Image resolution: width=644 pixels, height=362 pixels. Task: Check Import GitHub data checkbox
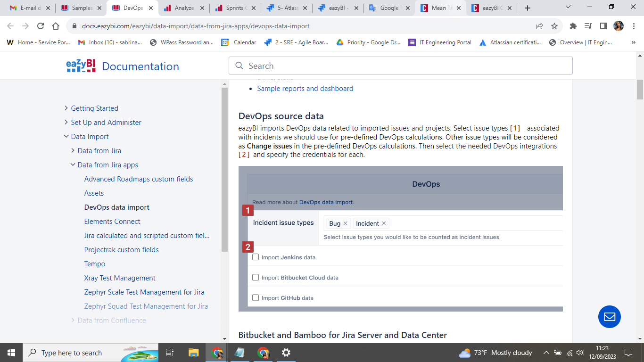click(256, 297)
